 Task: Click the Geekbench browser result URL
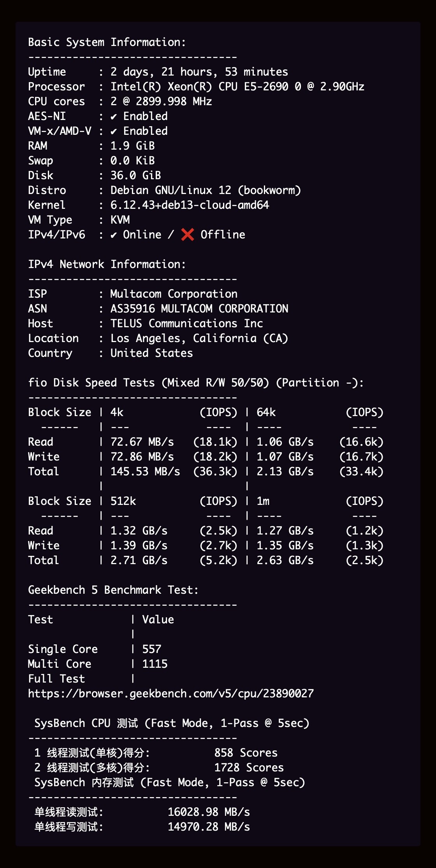tap(171, 693)
